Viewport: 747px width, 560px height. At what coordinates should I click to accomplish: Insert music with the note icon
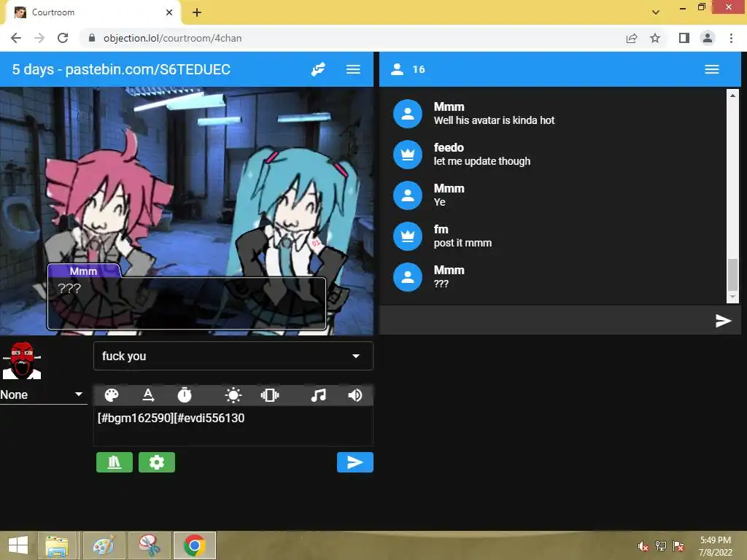[318, 395]
